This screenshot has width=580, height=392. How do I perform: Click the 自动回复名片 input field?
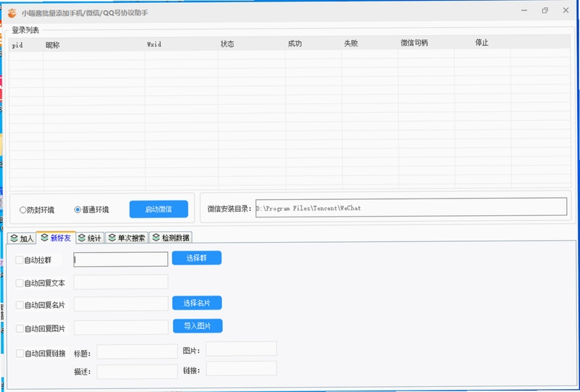coord(121,304)
